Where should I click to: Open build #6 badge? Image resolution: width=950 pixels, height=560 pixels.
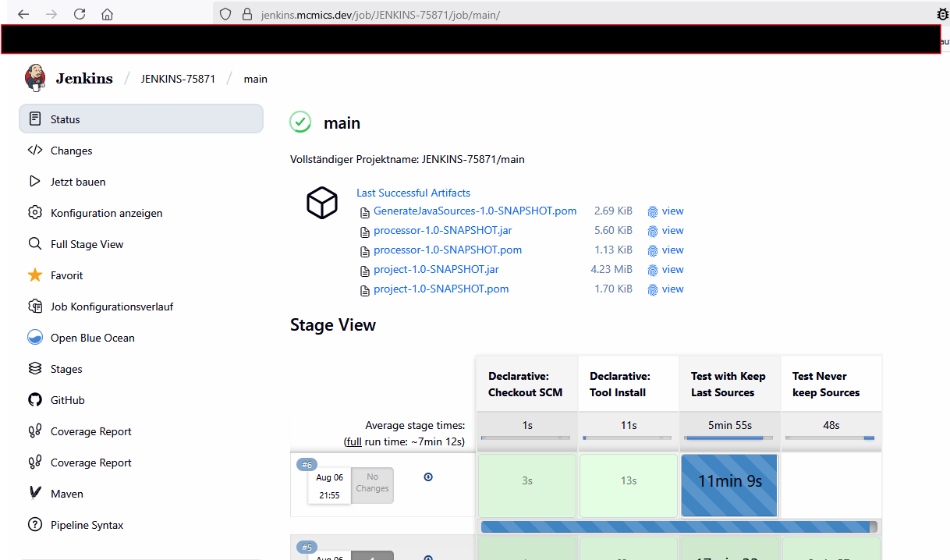[x=305, y=465]
